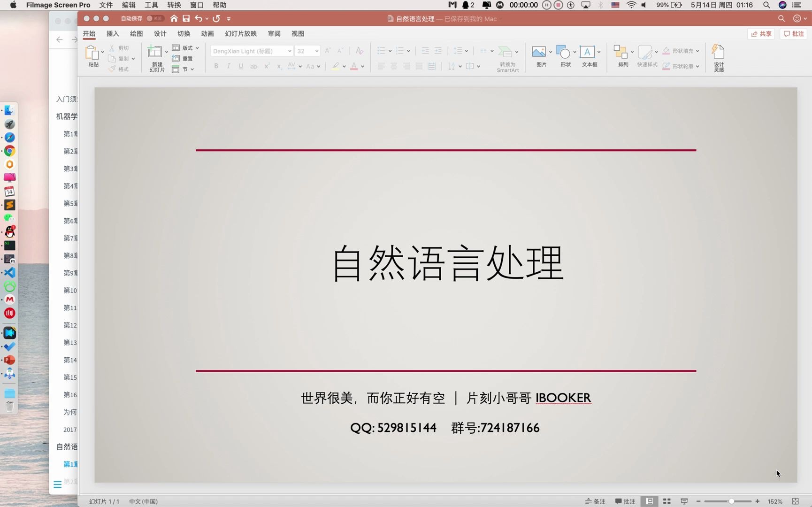The width and height of the screenshot is (812, 507).
Task: Open Design Ideas (设计灵感) icon
Action: pyautogui.click(x=718, y=51)
